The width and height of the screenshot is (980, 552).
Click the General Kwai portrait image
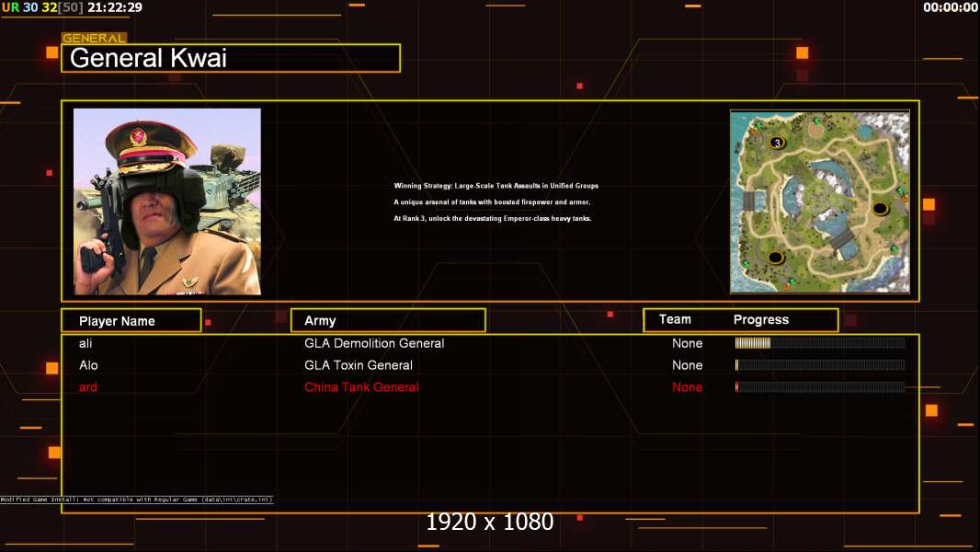[x=167, y=201]
